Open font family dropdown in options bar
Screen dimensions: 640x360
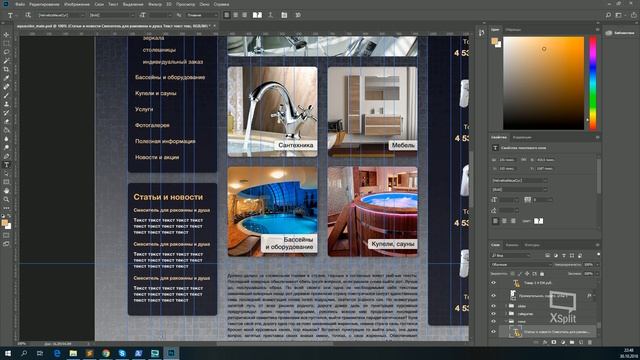[62, 15]
